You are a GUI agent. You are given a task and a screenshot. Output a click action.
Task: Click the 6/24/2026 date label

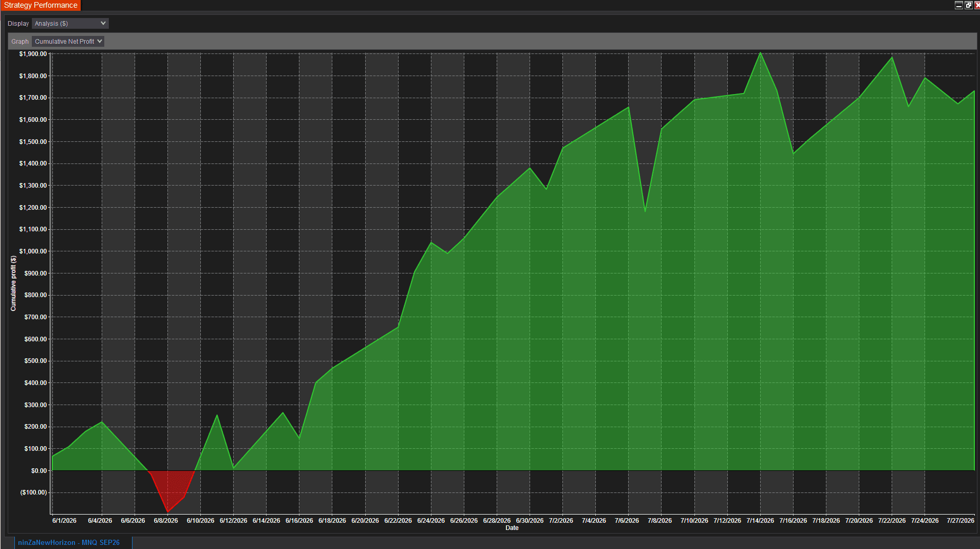[431, 521]
